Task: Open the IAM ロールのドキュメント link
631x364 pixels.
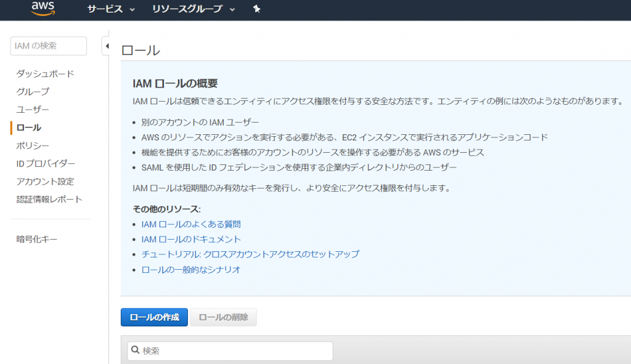Action: pos(191,240)
